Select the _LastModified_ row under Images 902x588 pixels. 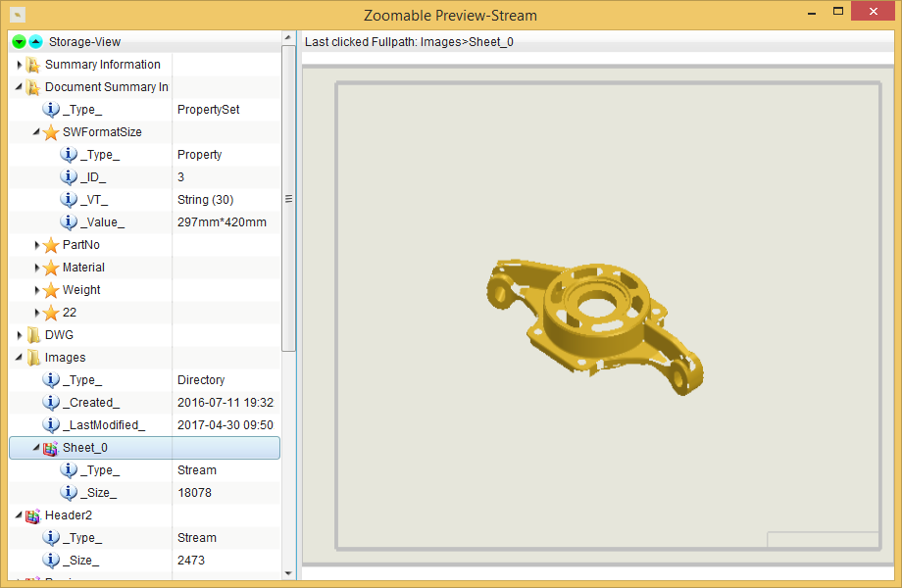click(x=103, y=425)
